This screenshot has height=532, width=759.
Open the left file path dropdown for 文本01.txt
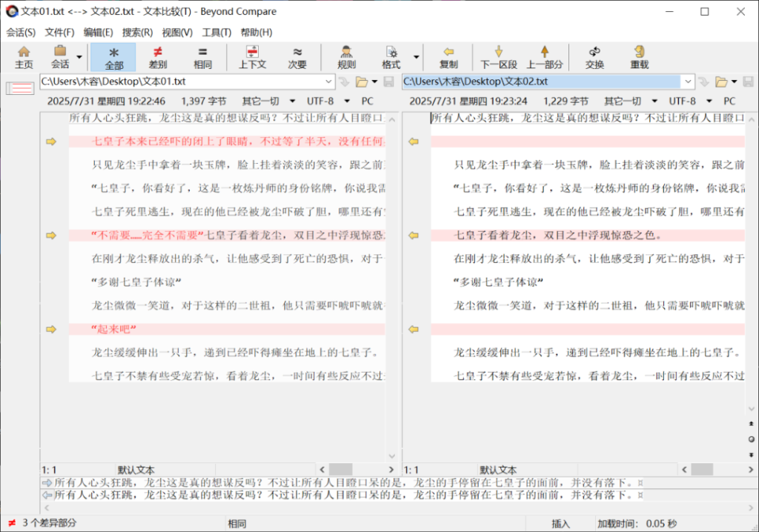click(329, 82)
